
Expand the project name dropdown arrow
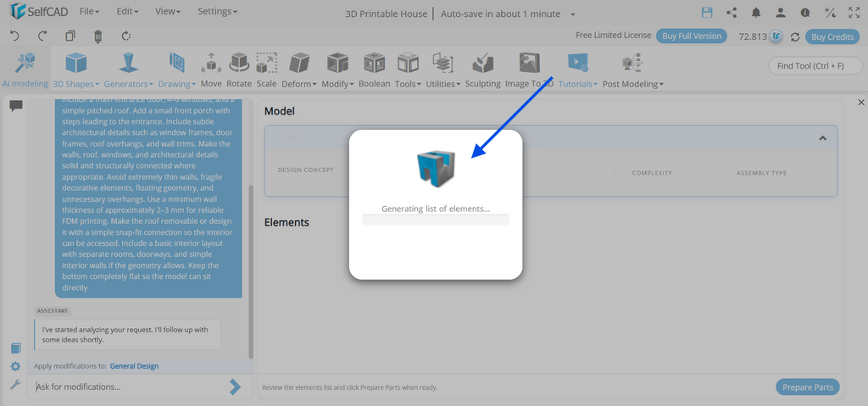pos(573,14)
